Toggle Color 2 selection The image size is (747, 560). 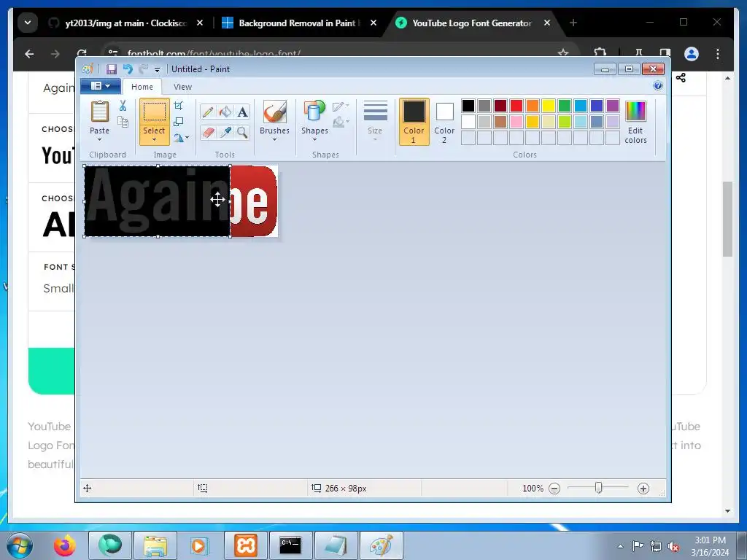444,122
